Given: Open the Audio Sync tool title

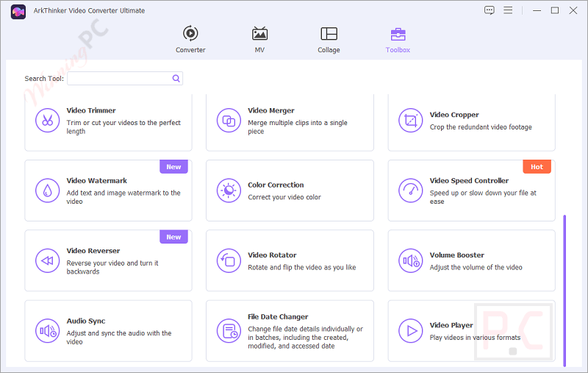Looking at the screenshot, I should click(86, 322).
